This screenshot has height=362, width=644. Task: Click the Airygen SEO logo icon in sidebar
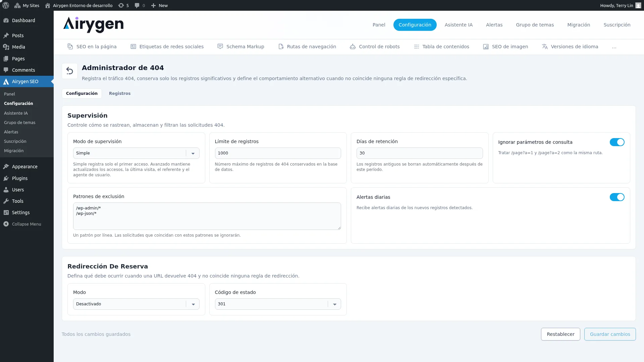point(6,81)
